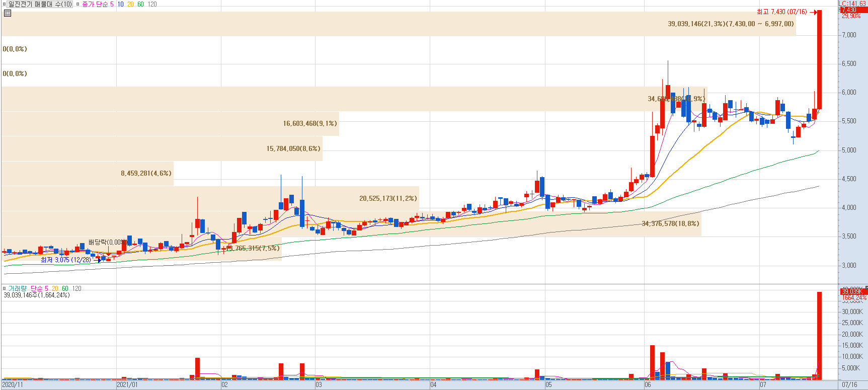
Task: Open the data table grid icon
Action: [8, 13]
